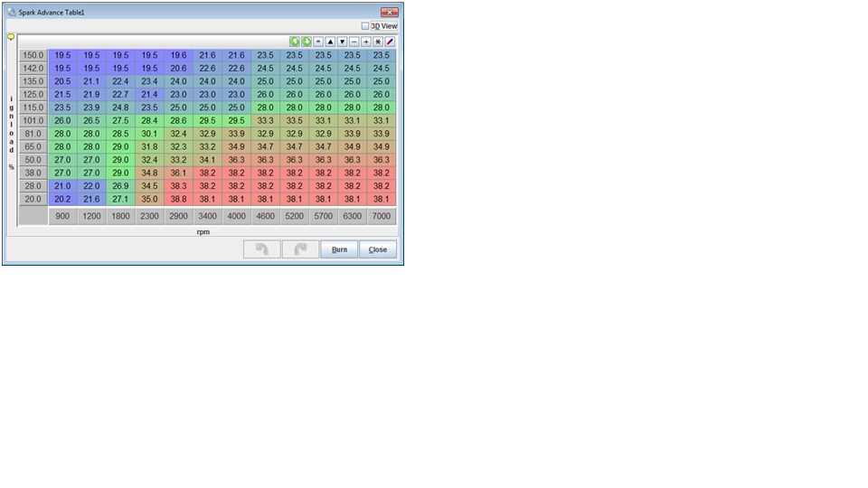The height and width of the screenshot is (488, 868).
Task: Select the 142.0 load row header
Action: [x=33, y=68]
